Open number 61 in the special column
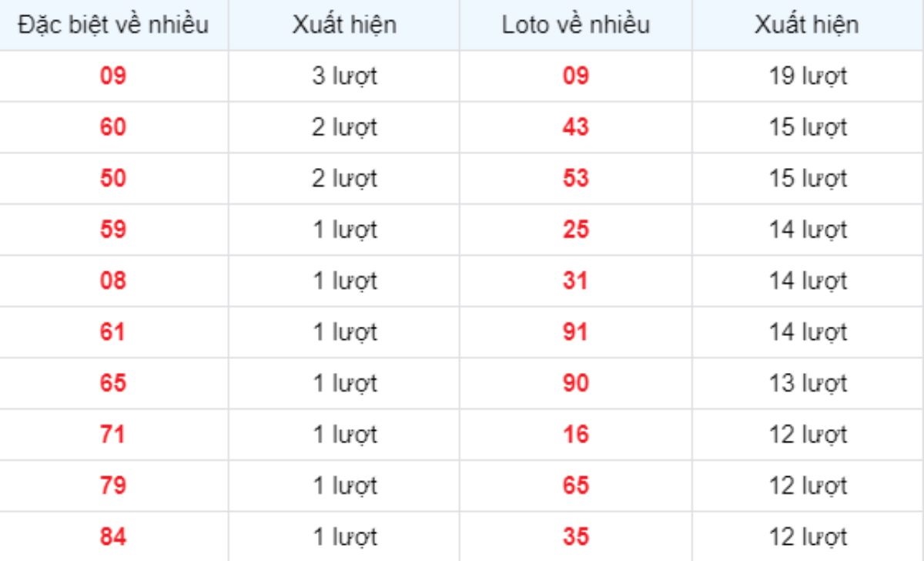The image size is (924, 561). (x=113, y=332)
